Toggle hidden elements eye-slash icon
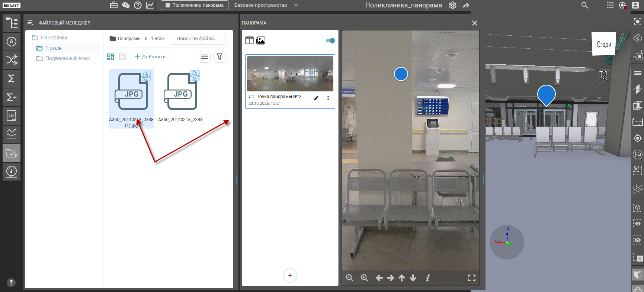Viewport: 644px width, 292px height. pos(638,240)
